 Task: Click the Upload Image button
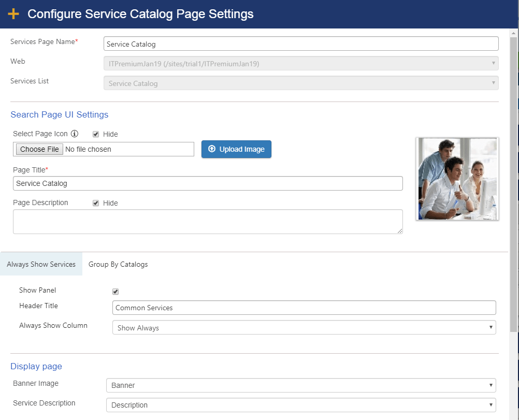(236, 149)
